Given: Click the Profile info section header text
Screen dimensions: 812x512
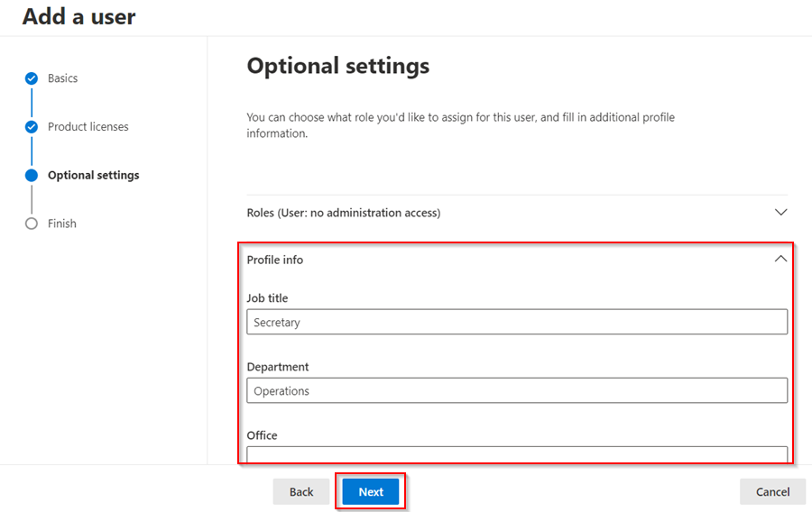Looking at the screenshot, I should point(275,260).
